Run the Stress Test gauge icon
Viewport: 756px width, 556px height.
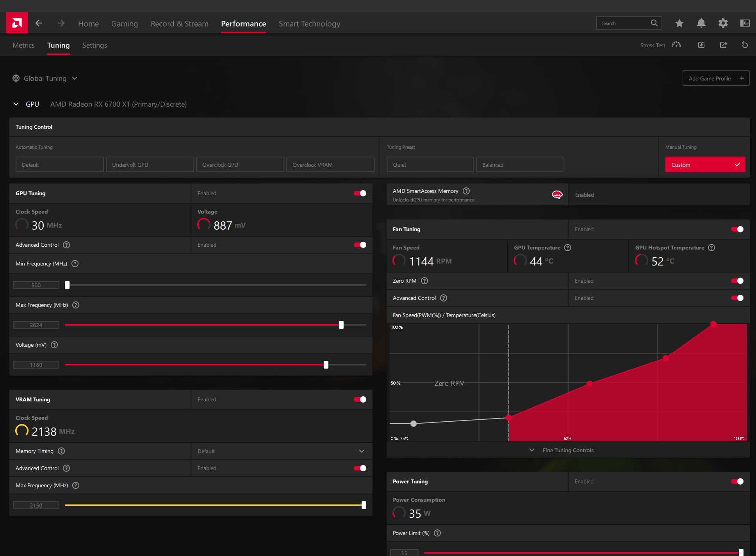[x=676, y=45]
